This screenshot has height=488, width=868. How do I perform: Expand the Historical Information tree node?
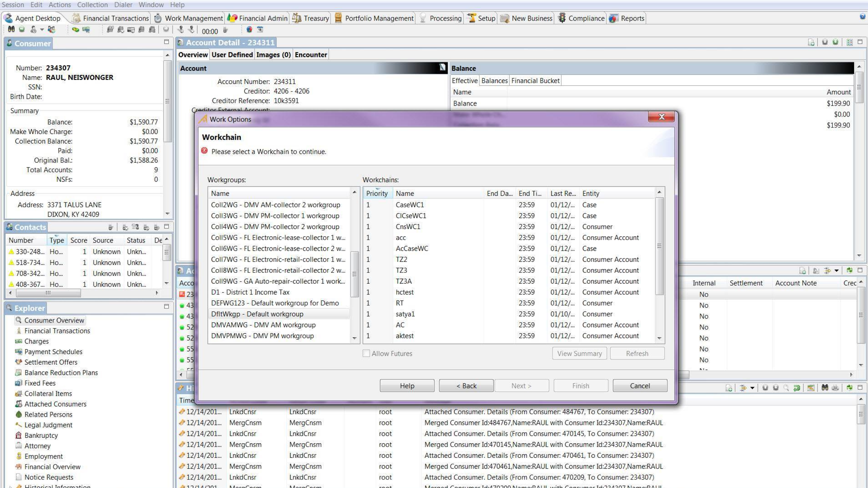point(11,487)
